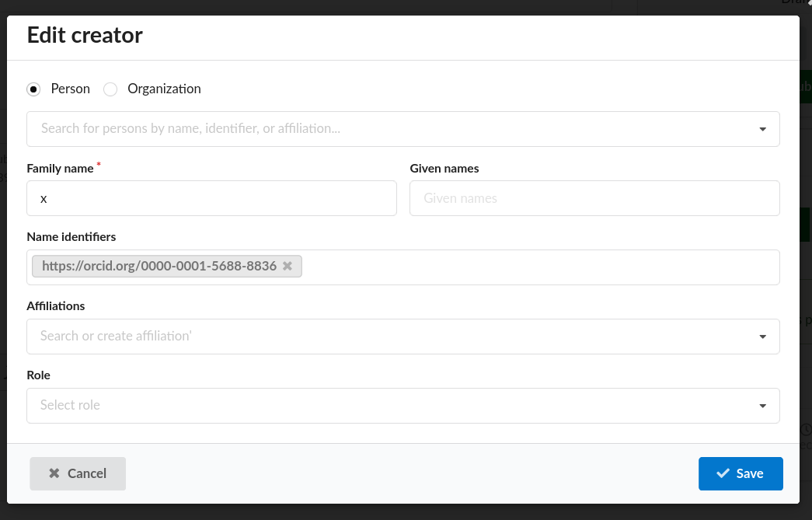The image size is (812, 520).
Task: Select the orcid.org identifier chip
Action: 159,266
